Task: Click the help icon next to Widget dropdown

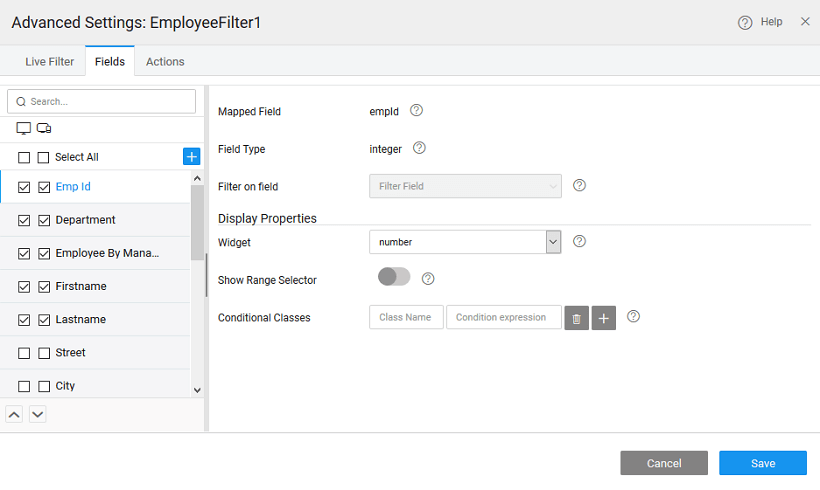Action: 579,241
